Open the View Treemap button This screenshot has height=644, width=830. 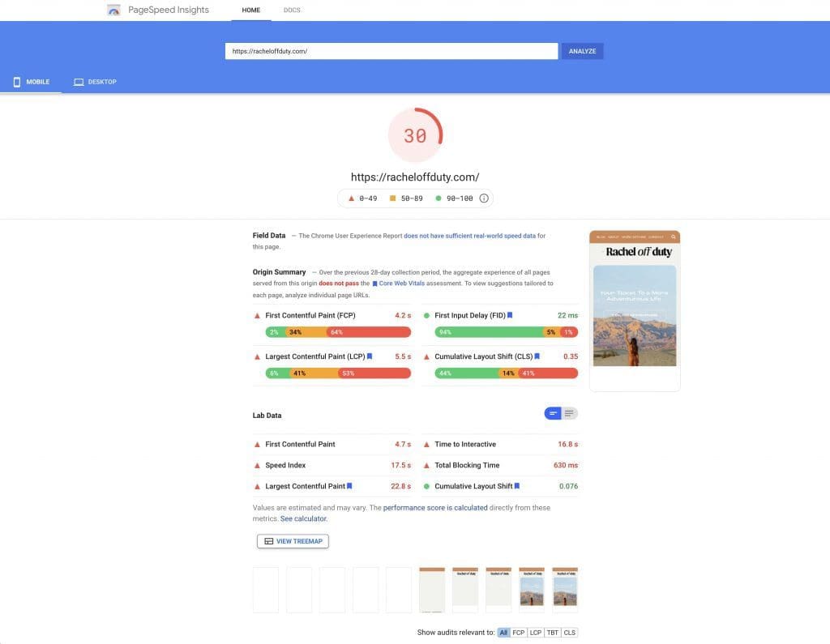coord(293,541)
